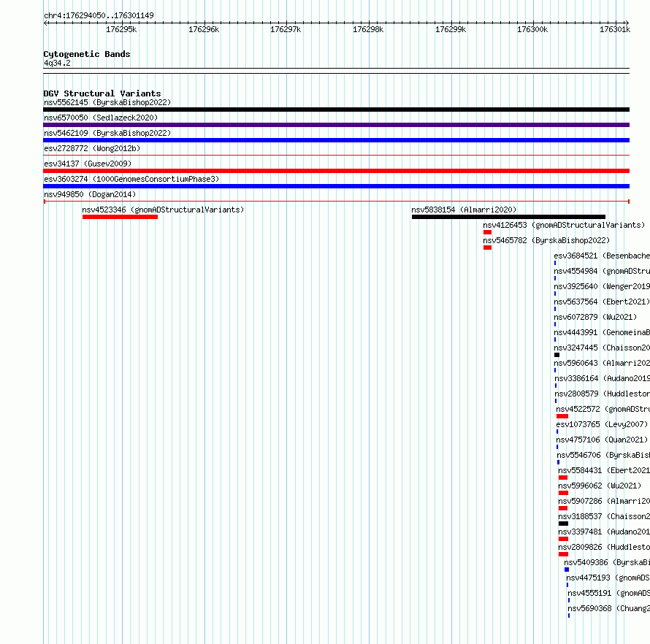The image size is (650, 644).
Task: Click the purple bar for nsv6570050
Action: (x=336, y=125)
